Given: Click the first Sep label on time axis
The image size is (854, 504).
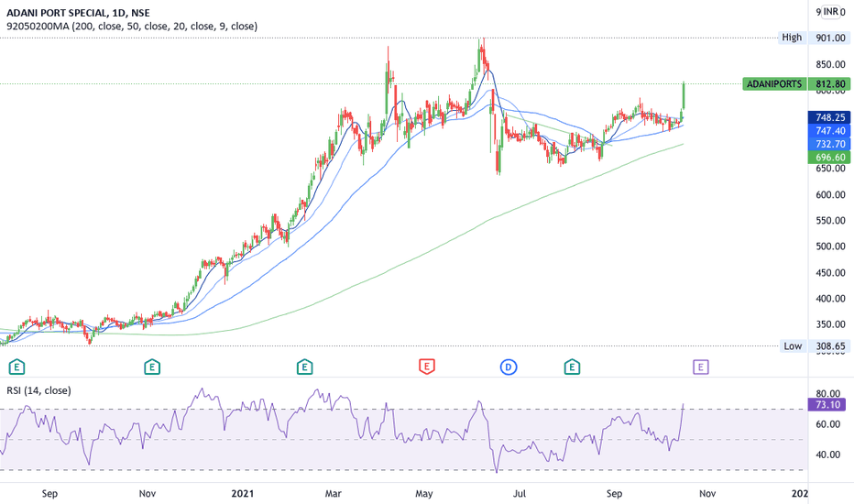Looking at the screenshot, I should click(x=49, y=494).
